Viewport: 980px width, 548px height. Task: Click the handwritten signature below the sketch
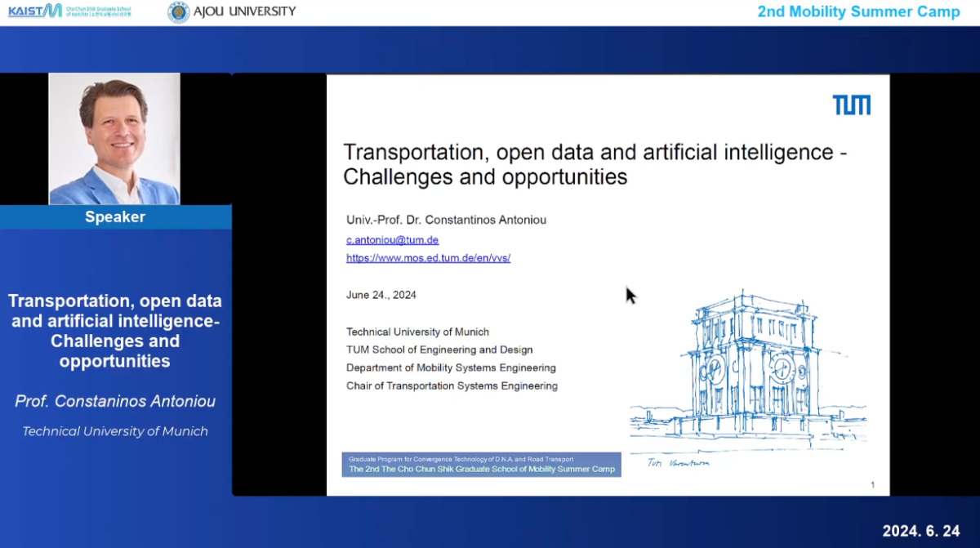click(678, 463)
